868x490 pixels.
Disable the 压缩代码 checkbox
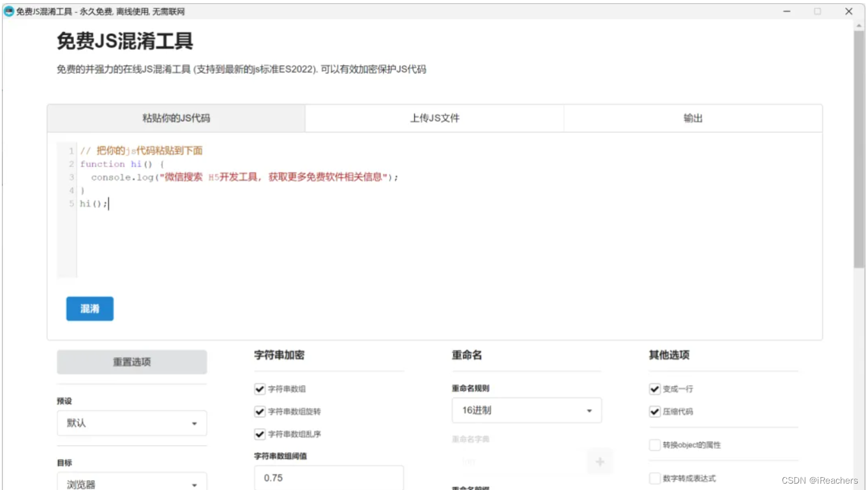coord(655,412)
